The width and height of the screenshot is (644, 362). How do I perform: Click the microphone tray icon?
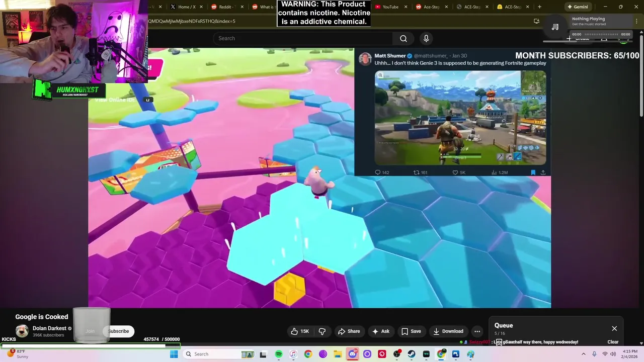pos(594,354)
